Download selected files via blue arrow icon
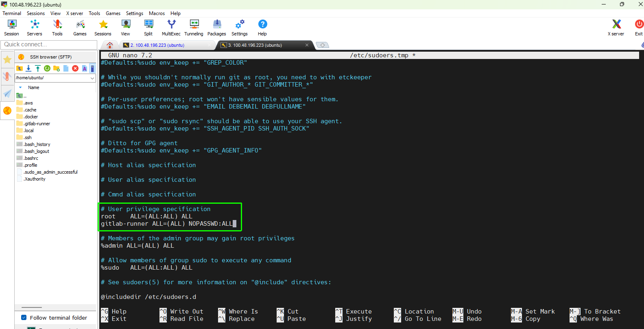 click(28, 68)
